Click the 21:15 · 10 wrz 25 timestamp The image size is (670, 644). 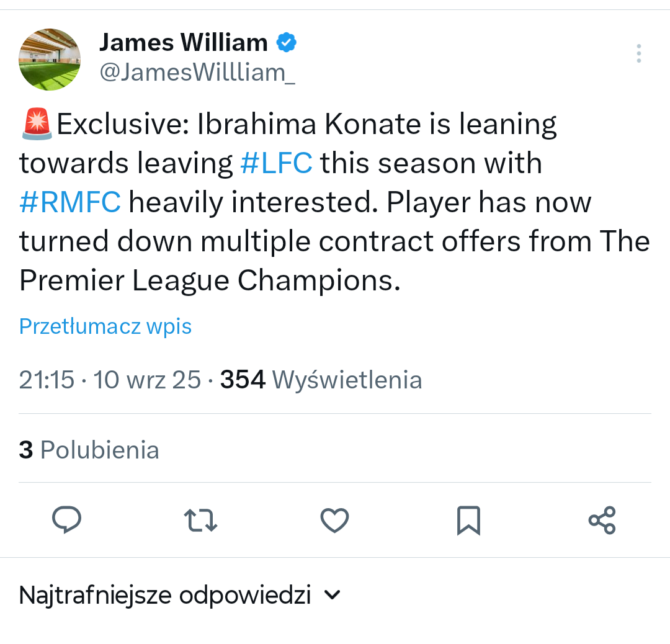110,380
